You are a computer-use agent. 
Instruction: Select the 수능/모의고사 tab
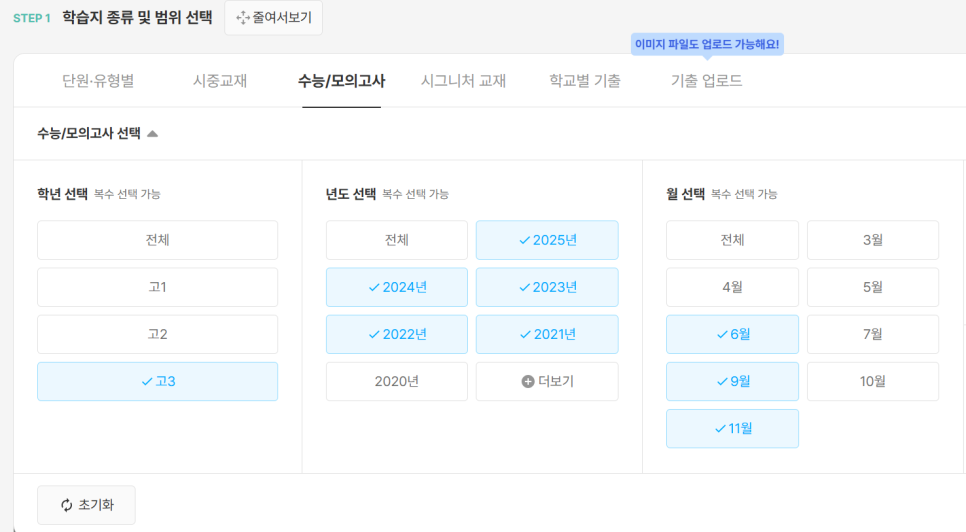coord(341,81)
